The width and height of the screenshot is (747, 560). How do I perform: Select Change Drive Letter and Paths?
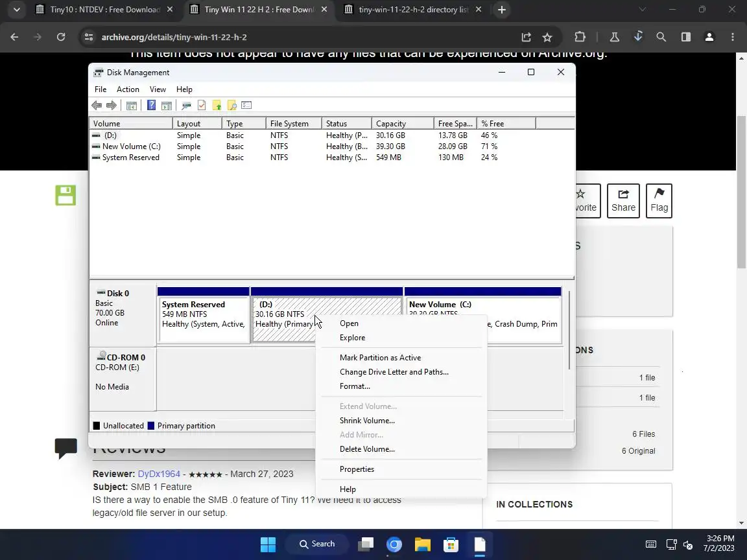401,372
